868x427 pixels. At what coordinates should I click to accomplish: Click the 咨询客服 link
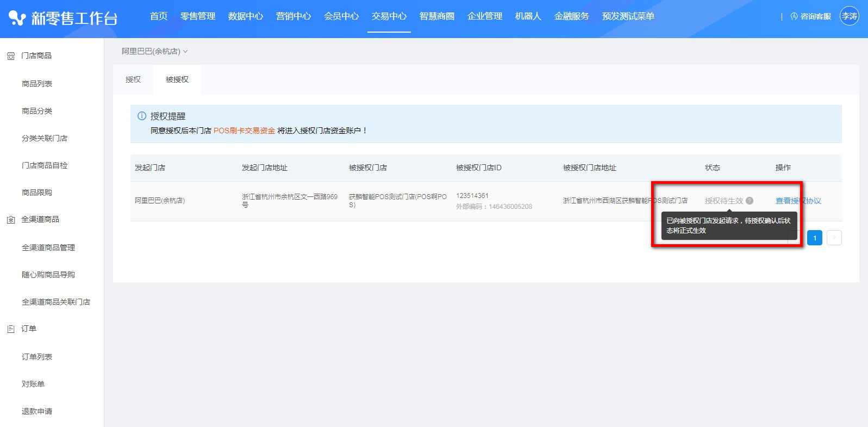(816, 16)
